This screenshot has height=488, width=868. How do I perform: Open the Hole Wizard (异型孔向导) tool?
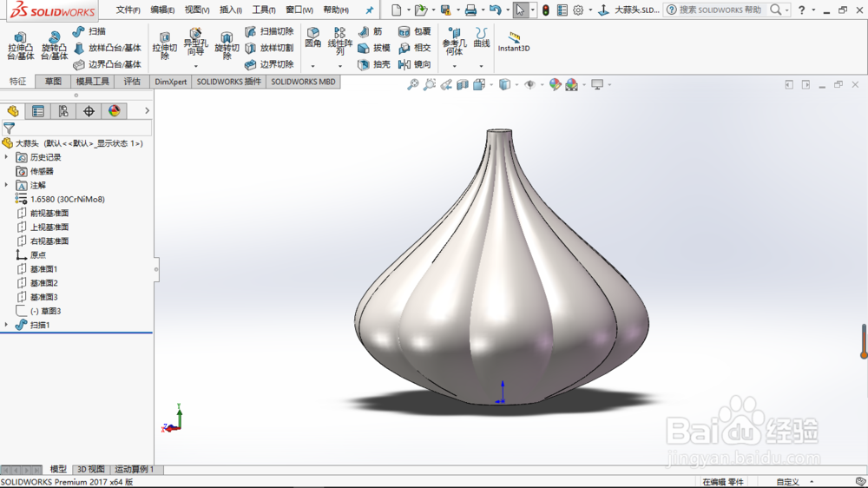pyautogui.click(x=195, y=43)
